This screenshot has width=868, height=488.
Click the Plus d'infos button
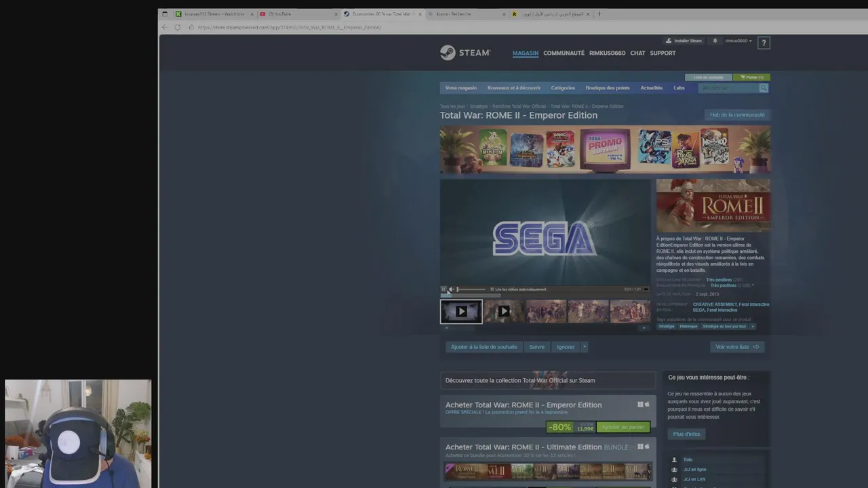pyautogui.click(x=687, y=434)
